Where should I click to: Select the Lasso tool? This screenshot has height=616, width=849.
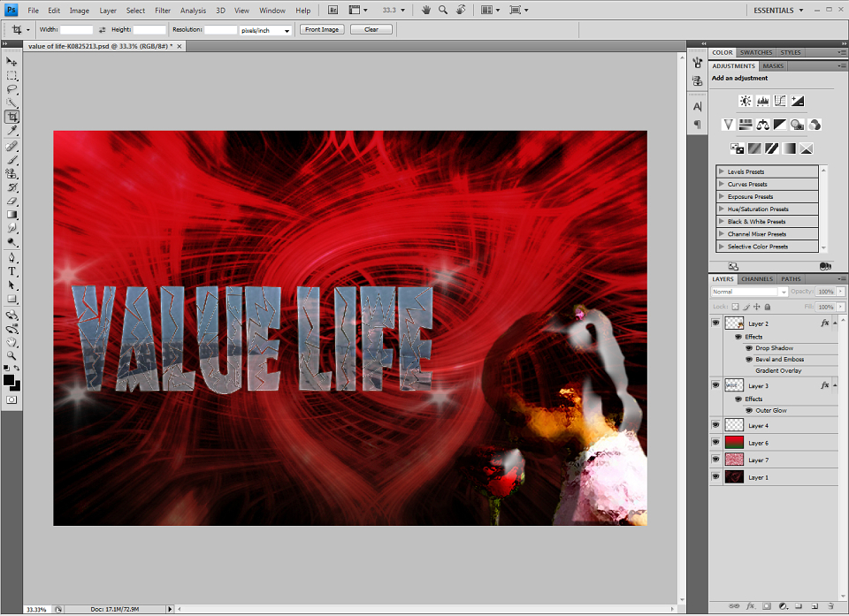(11, 89)
